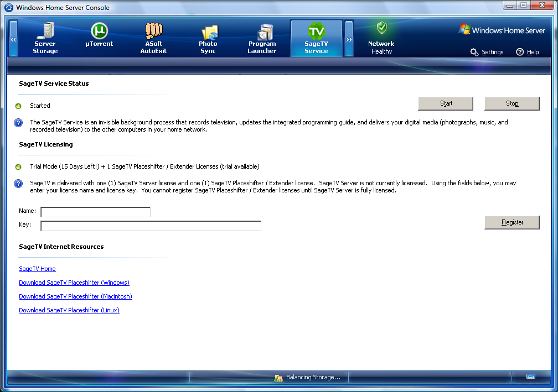Click info icon beside licensing description
The image size is (558, 392).
(x=18, y=184)
